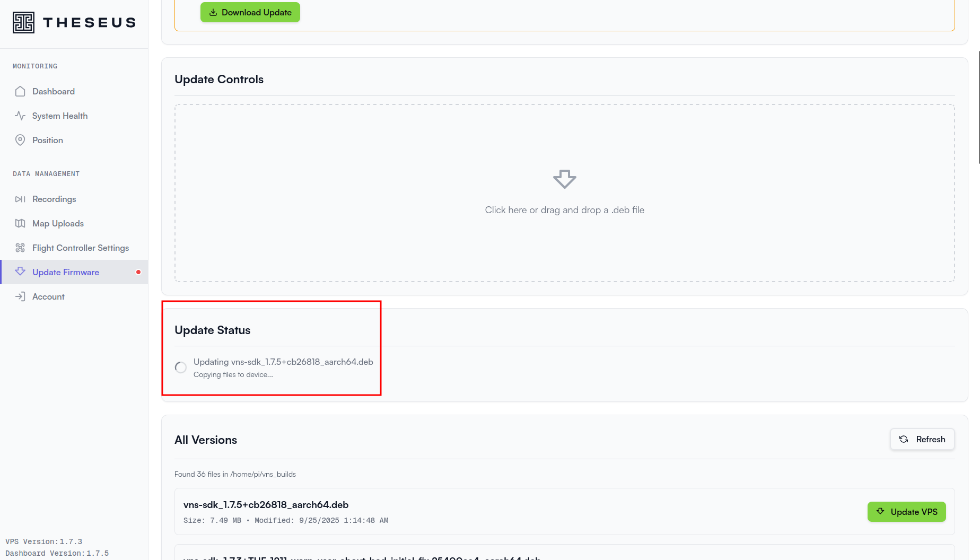Click the System Health pulse icon
This screenshot has height=560, width=980.
[20, 116]
